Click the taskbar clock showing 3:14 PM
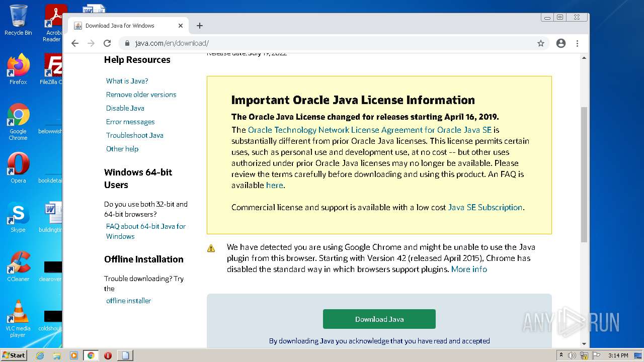This screenshot has height=362, width=644. (618, 355)
